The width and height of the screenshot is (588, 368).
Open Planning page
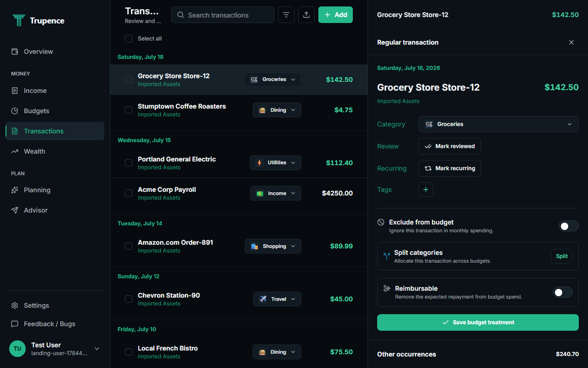point(55,190)
